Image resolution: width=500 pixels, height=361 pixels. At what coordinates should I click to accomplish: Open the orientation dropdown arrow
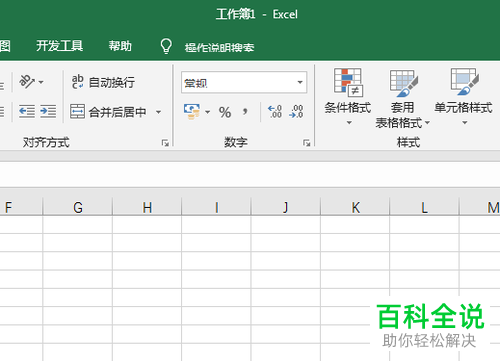[41, 82]
